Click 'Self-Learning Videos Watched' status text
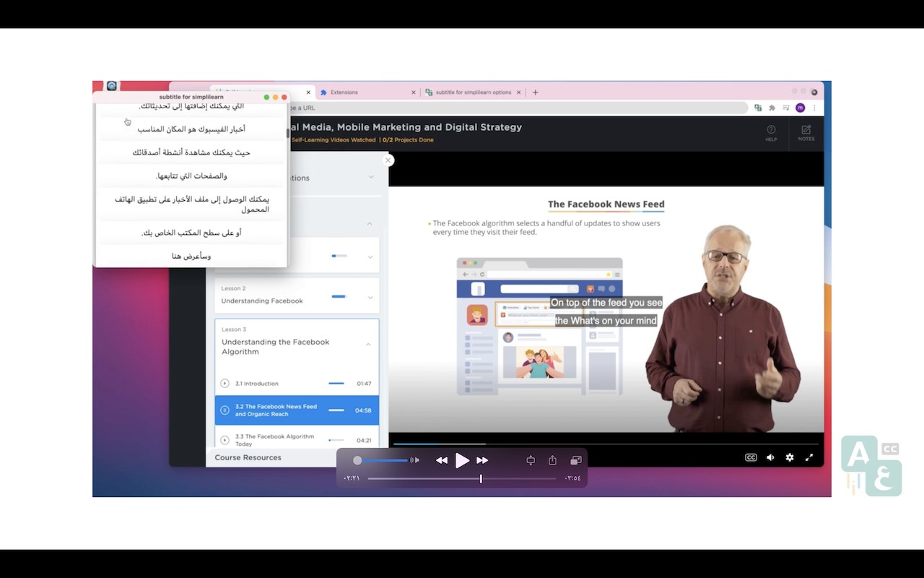This screenshot has width=924, height=578. point(334,140)
